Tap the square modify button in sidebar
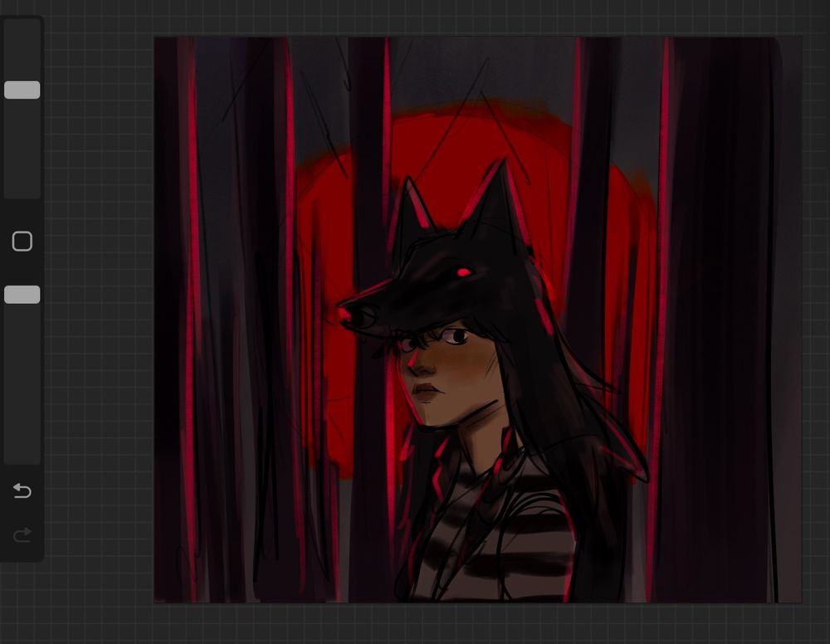 tap(22, 242)
